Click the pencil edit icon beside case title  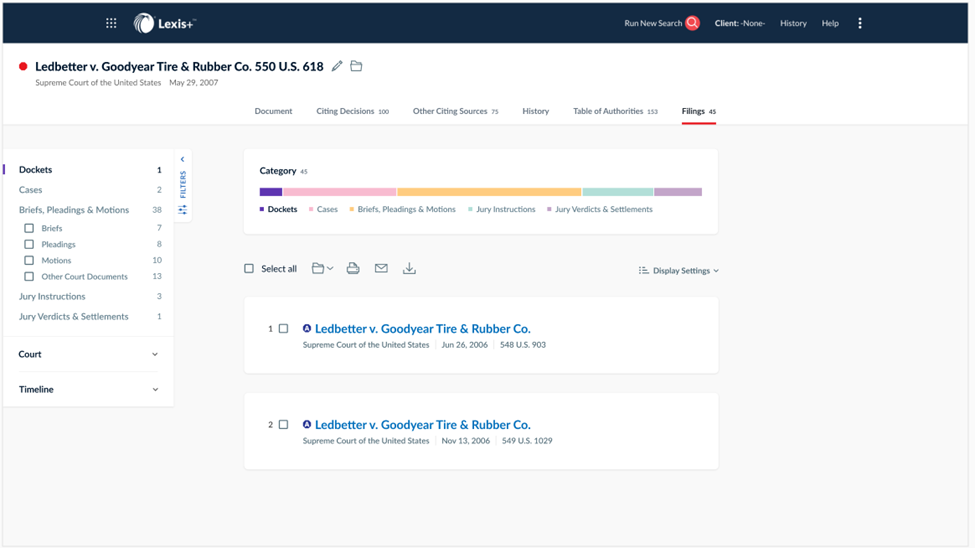pos(337,66)
